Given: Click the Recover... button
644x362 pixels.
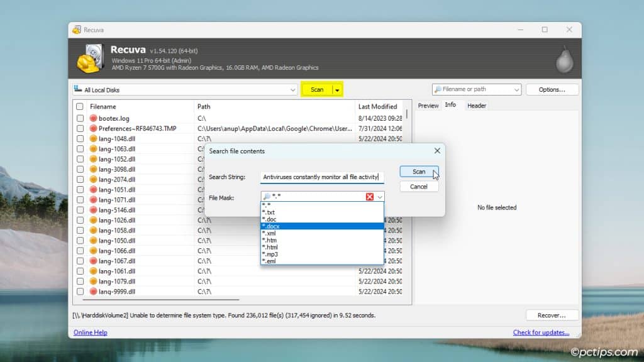Looking at the screenshot, I should pos(552,315).
